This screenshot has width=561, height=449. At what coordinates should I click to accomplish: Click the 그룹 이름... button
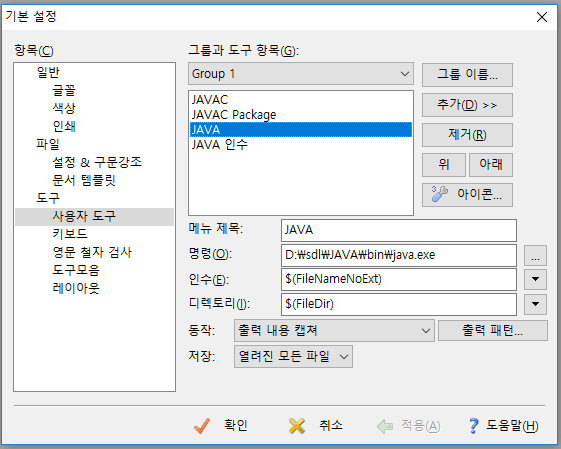point(467,75)
